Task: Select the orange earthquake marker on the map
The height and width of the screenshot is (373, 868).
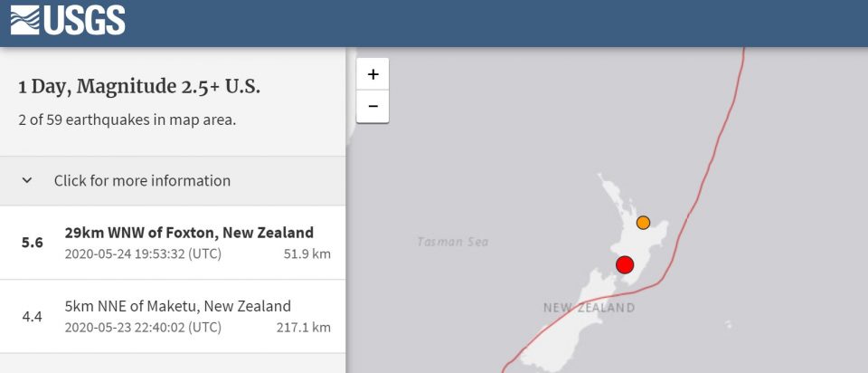Action: click(643, 222)
